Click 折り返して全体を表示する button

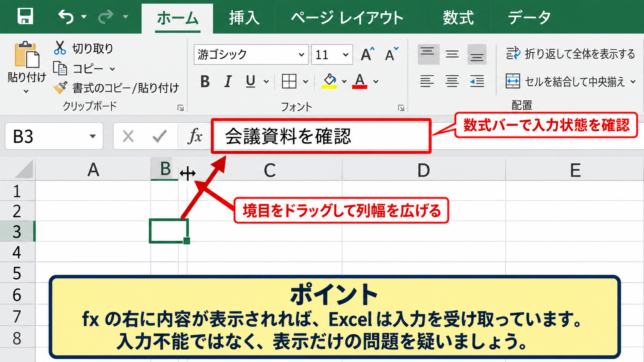[570, 54]
